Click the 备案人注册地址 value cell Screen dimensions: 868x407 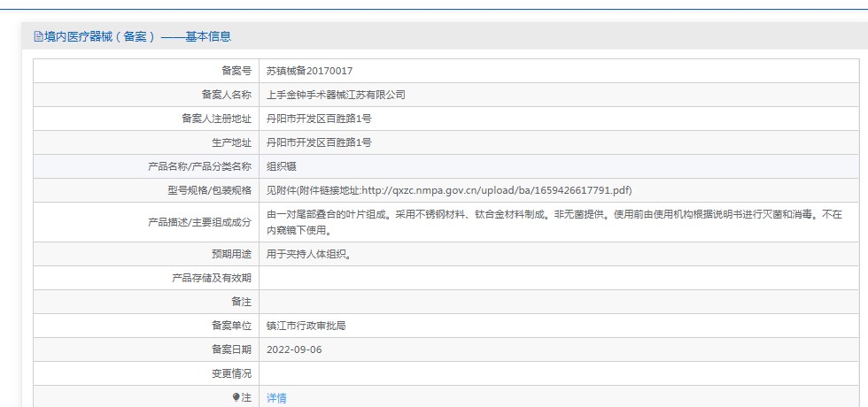(559, 119)
